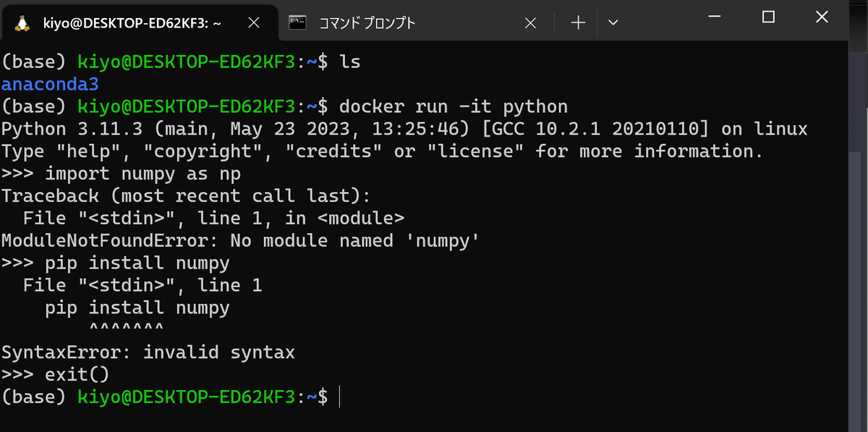Click the blue anaconda3 directory name
The height and width of the screenshot is (432, 868).
click(x=50, y=85)
